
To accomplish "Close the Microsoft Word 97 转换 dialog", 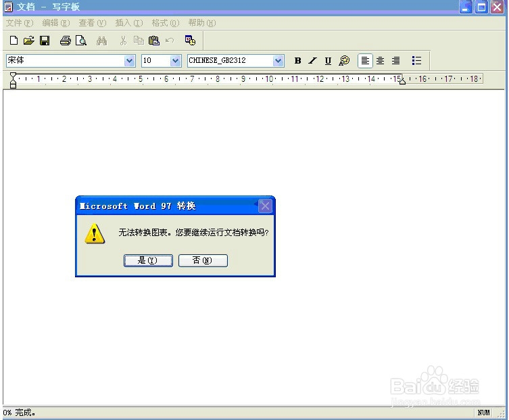I will coord(265,206).
